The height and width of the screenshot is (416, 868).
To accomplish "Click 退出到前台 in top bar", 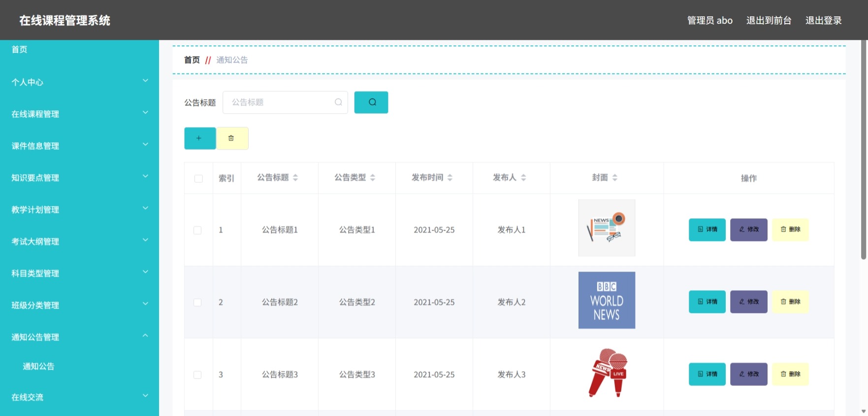I will [769, 20].
